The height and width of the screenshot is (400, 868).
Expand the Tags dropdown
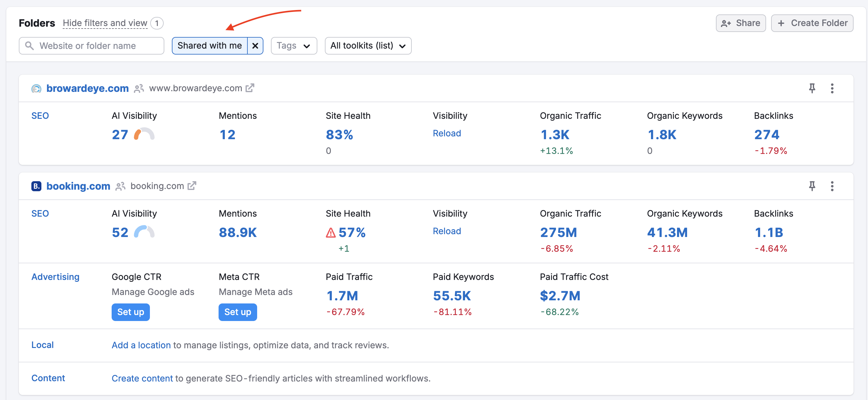[294, 46]
